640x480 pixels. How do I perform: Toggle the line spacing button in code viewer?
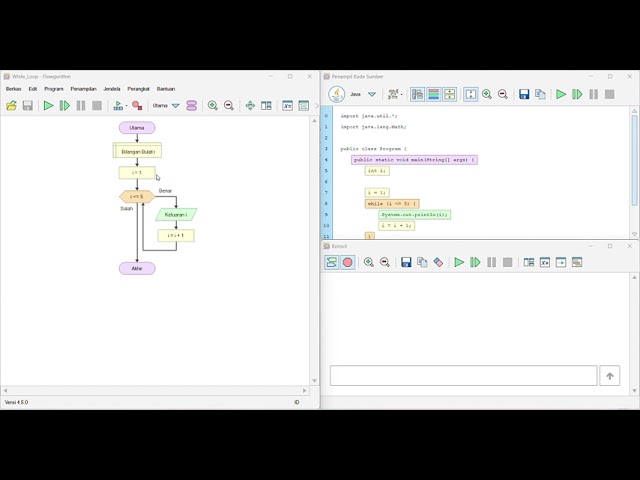coord(471,94)
